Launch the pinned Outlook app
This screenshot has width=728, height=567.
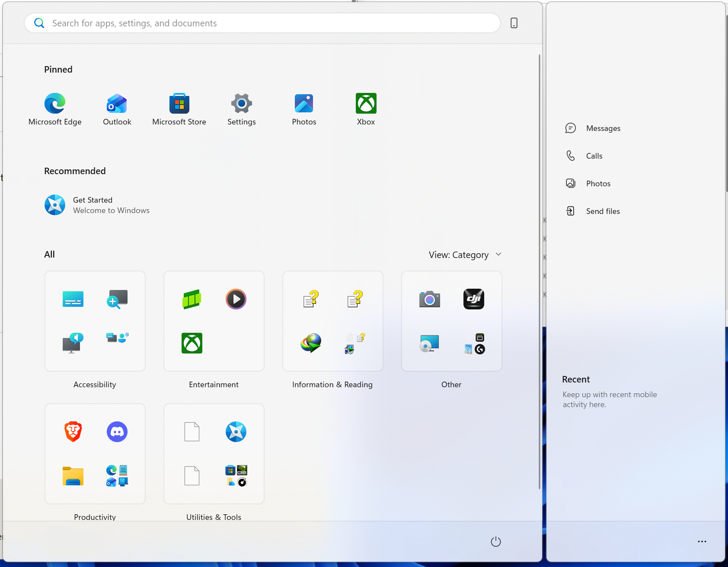(x=117, y=109)
